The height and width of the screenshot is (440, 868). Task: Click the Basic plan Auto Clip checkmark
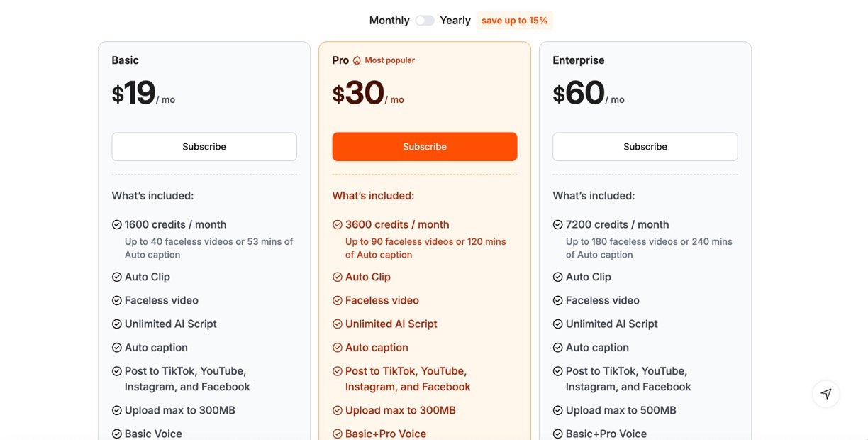pos(117,277)
